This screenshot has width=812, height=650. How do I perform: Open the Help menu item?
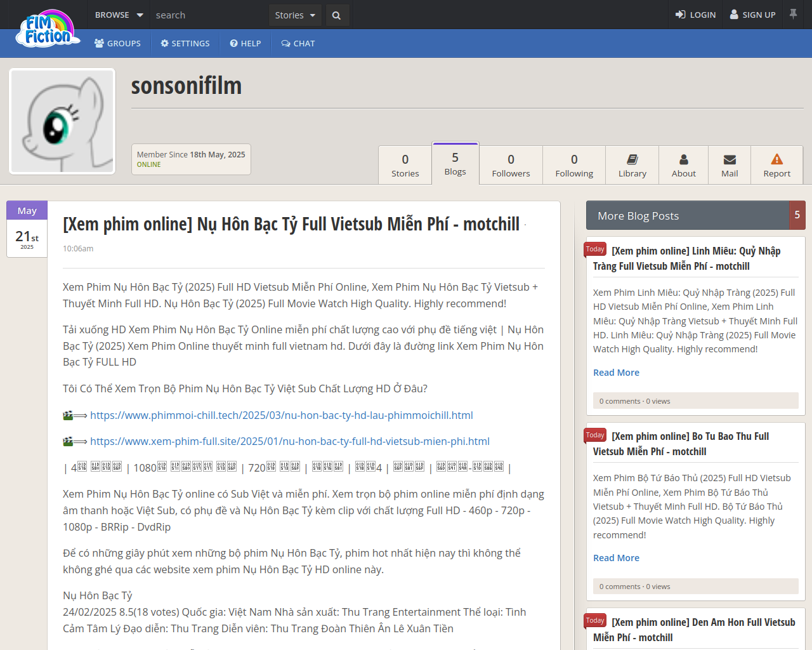tap(246, 43)
